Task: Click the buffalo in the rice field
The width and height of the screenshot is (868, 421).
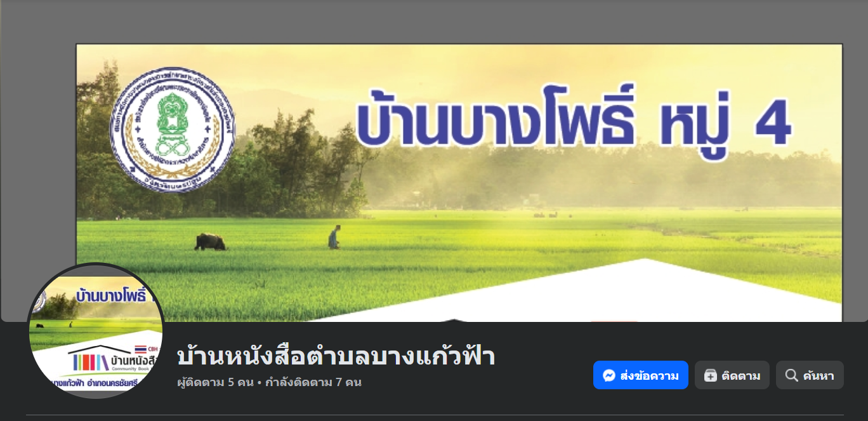Action: [210, 242]
